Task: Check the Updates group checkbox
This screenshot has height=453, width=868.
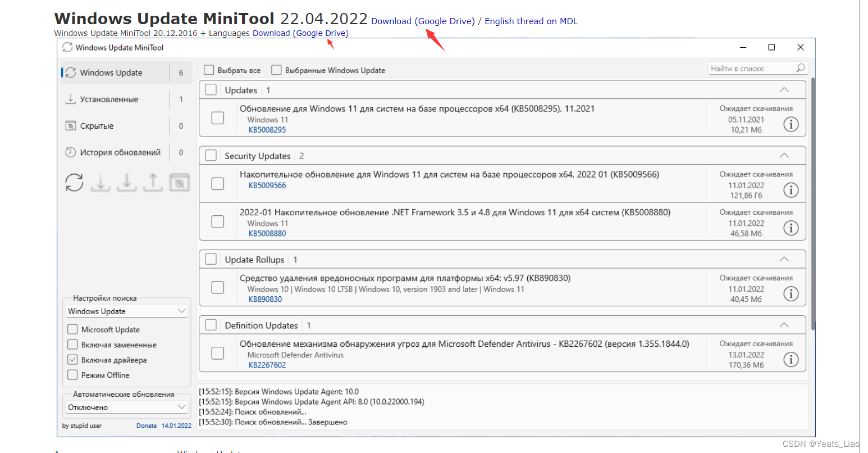Action: [x=211, y=90]
